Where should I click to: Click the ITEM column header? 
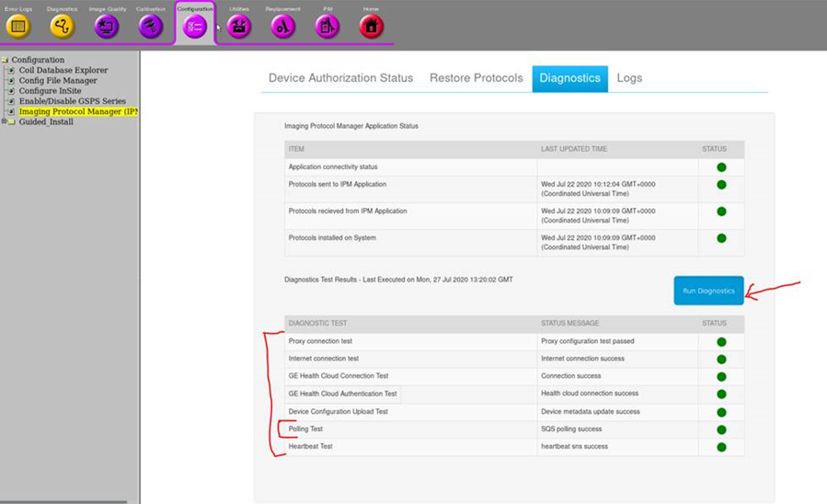pyautogui.click(x=296, y=149)
